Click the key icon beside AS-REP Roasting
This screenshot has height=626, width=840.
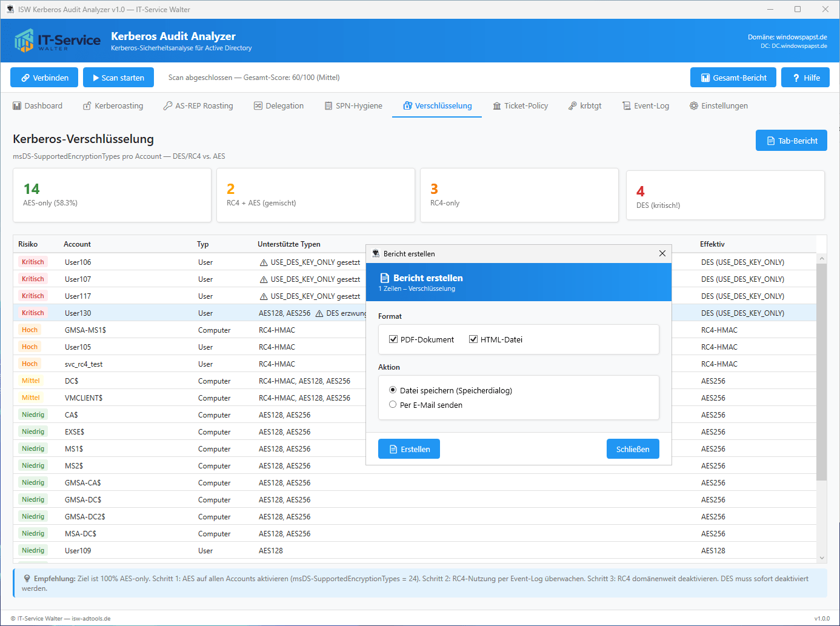(168, 106)
